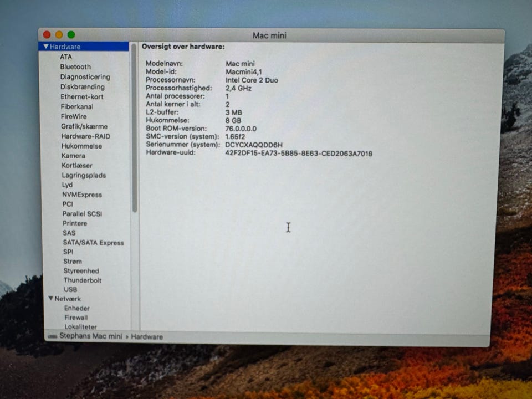Select SAS in the sidebar
This screenshot has width=532, height=399.
coord(69,233)
